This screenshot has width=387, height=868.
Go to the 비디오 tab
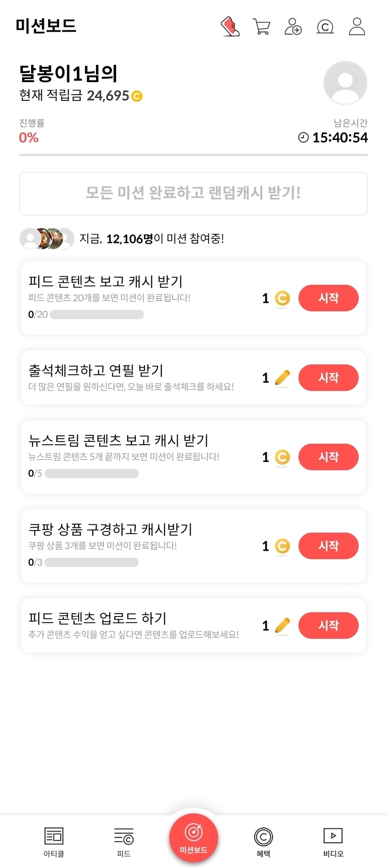(x=333, y=841)
